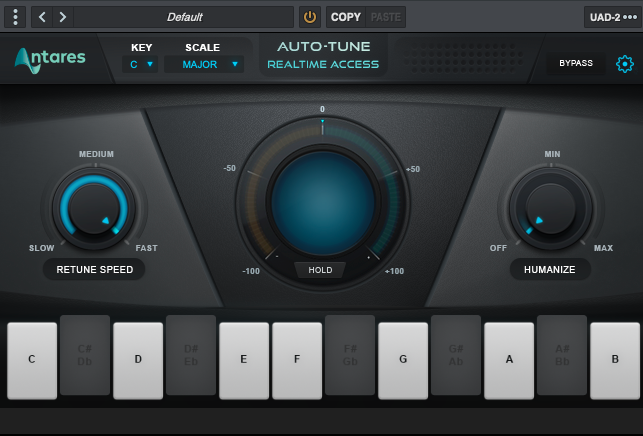
Task: Toggle the plugin power icon
Action: tap(310, 17)
